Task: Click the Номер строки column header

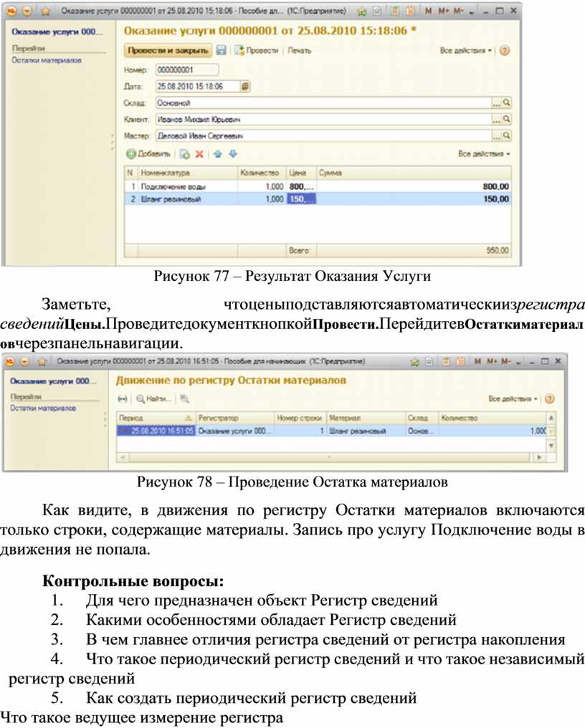Action: [300, 418]
